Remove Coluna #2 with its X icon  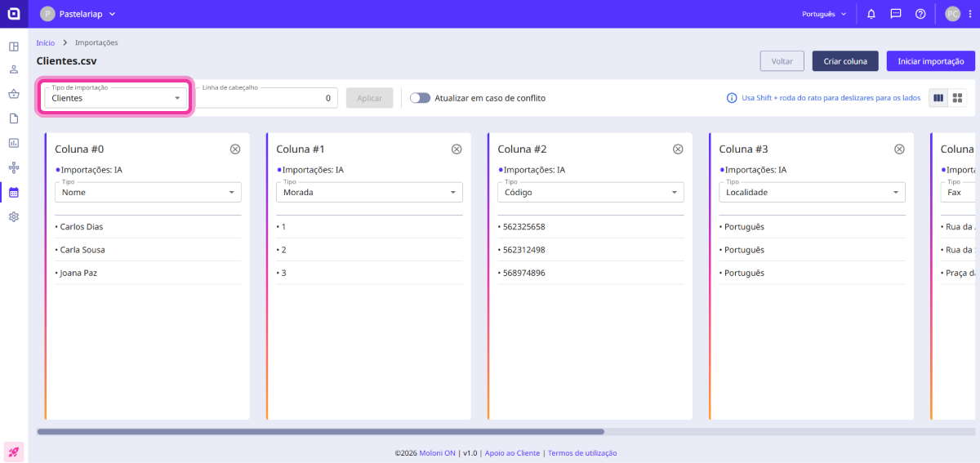[x=678, y=149]
